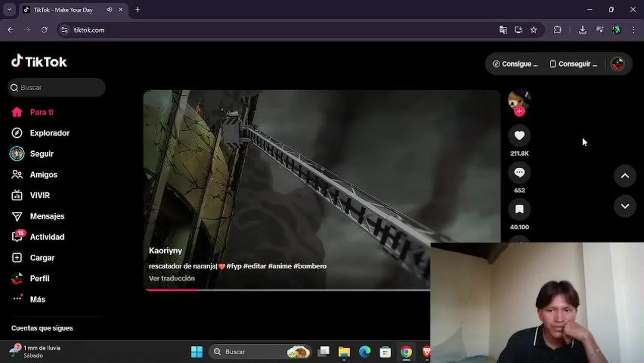The height and width of the screenshot is (363, 644).
Task: Open the Seguir feed
Action: pos(32,154)
